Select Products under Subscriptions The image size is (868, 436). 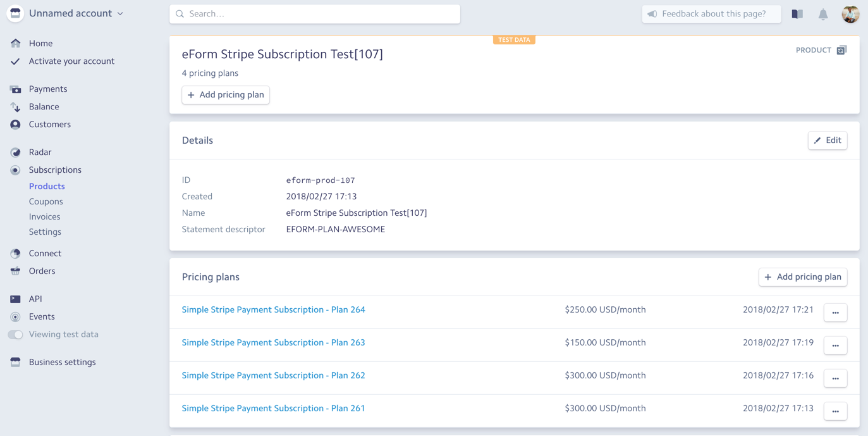47,187
